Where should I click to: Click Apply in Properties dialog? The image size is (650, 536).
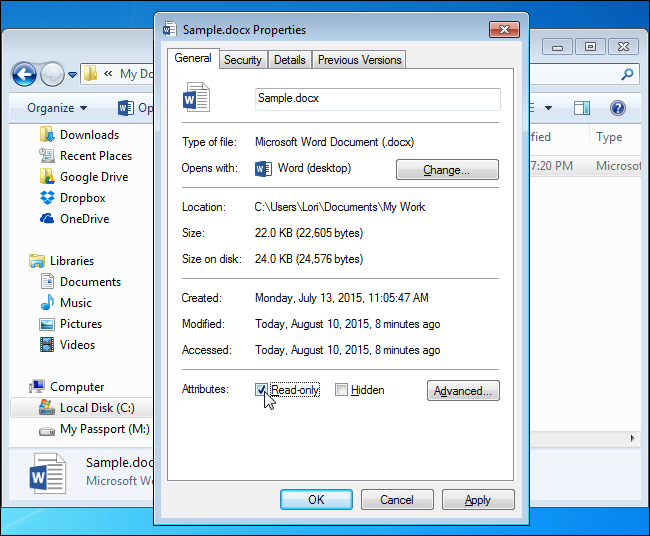(478, 500)
